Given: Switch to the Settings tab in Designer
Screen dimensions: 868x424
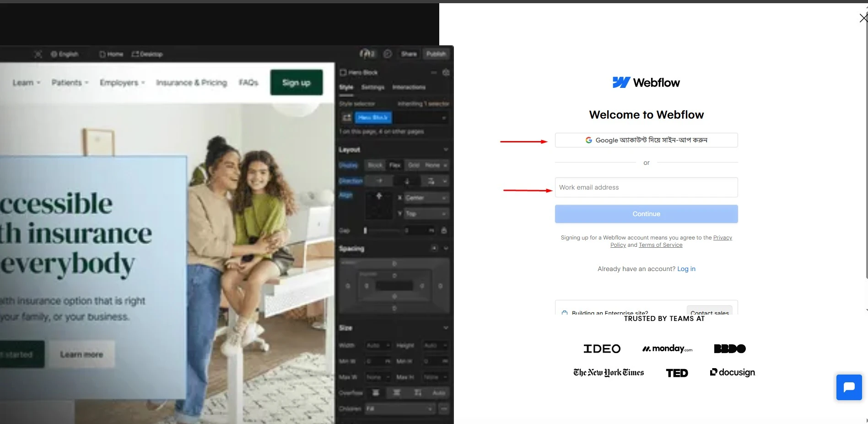Looking at the screenshot, I should point(372,87).
